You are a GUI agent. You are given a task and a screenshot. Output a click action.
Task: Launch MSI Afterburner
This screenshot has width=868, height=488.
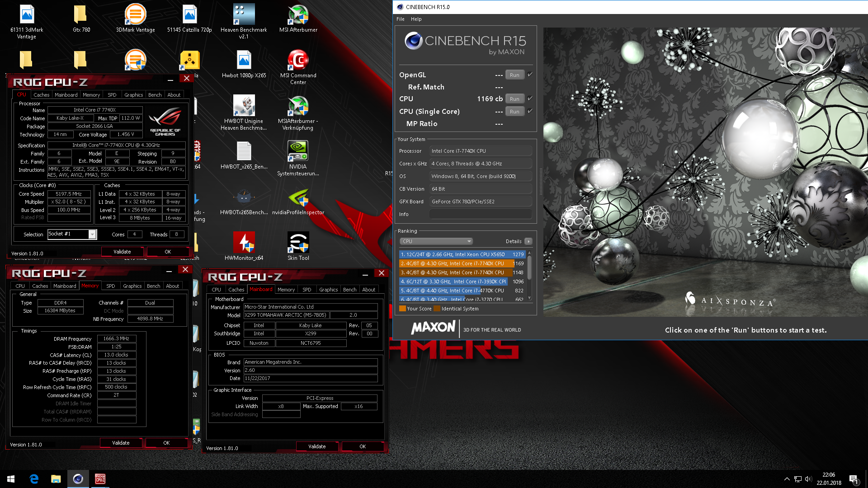click(298, 19)
